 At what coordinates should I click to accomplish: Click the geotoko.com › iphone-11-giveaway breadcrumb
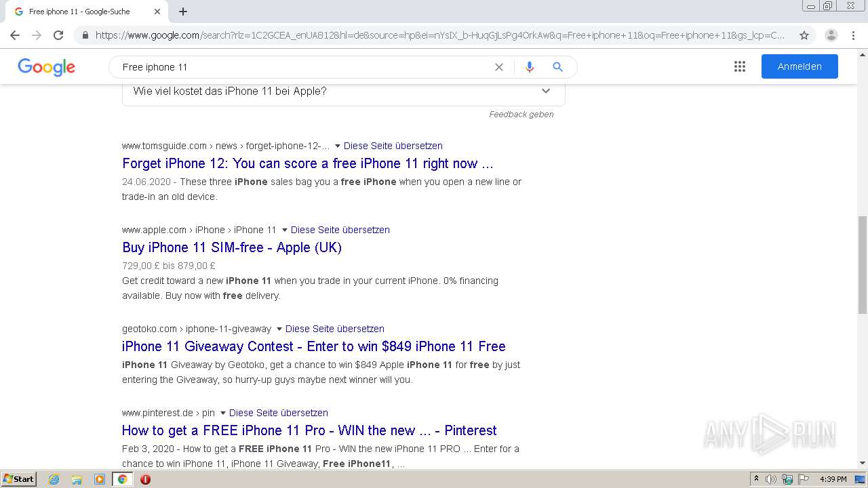pos(197,329)
